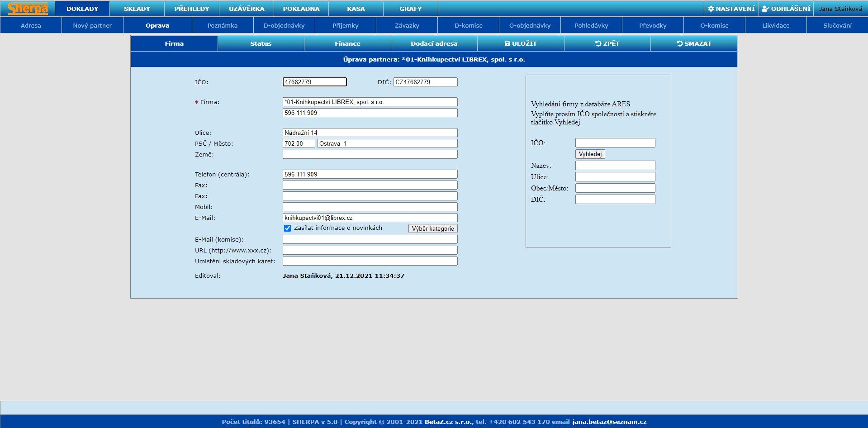Viewport: 868px width, 428px height.
Task: Focus the E-Mail input field
Action: pos(370,218)
